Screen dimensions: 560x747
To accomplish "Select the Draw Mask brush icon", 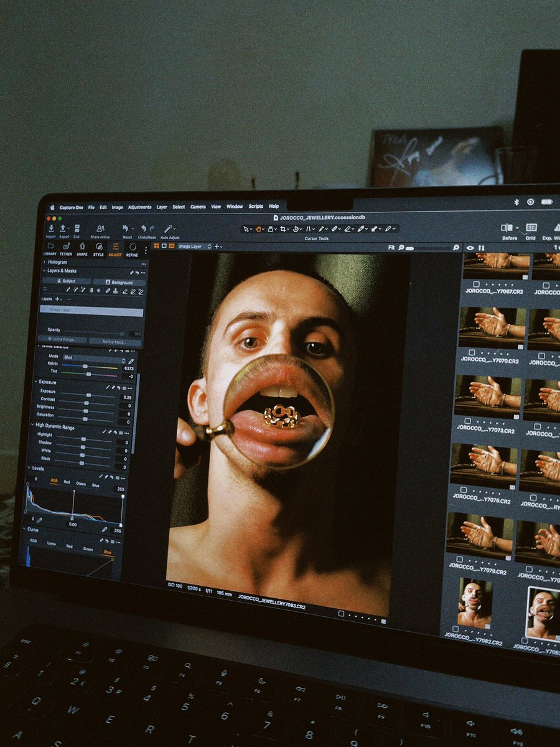I will coord(68,289).
